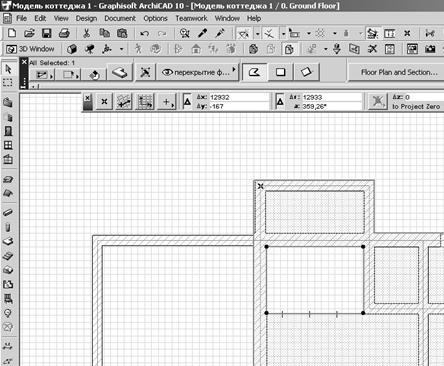Open the Help menu
The height and width of the screenshot is (366, 444).
point(254,18)
